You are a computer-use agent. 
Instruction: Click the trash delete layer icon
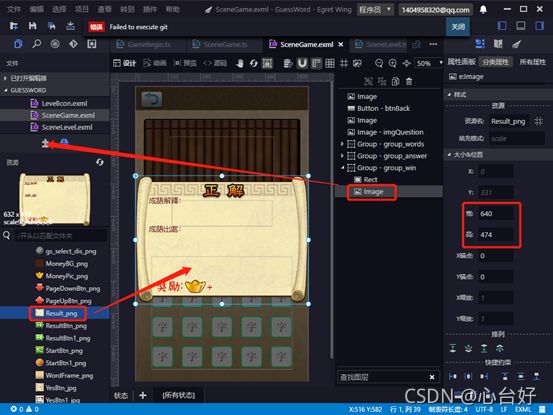click(x=409, y=81)
